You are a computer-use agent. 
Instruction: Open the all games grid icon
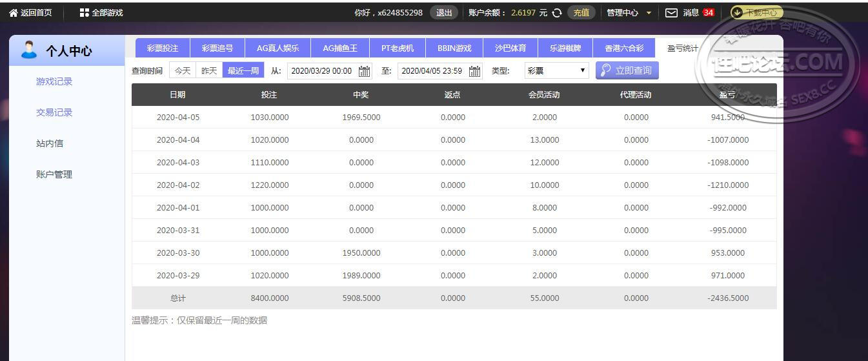click(85, 13)
